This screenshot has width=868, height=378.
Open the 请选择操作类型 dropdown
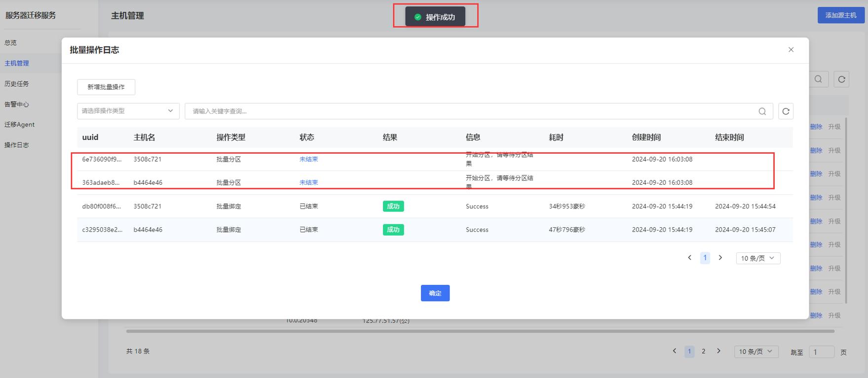[x=128, y=111]
